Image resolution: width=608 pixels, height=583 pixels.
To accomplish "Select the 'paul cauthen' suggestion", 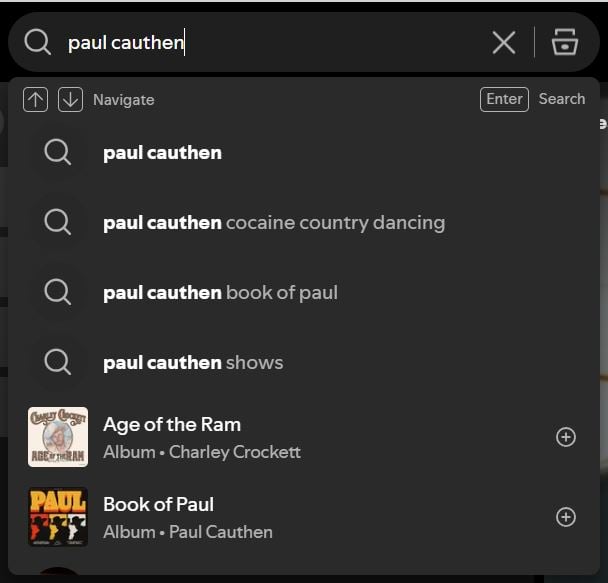I will click(x=162, y=153).
